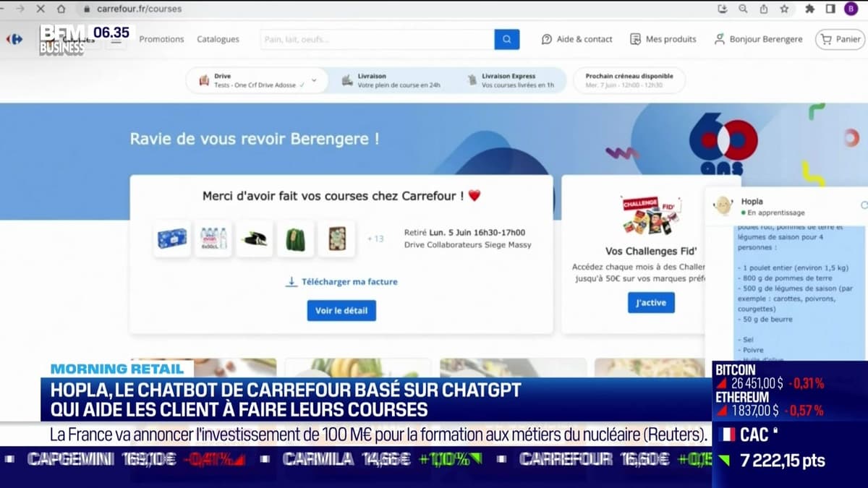Image resolution: width=868 pixels, height=488 pixels.
Task: Show the +13 more products
Action: click(x=375, y=239)
